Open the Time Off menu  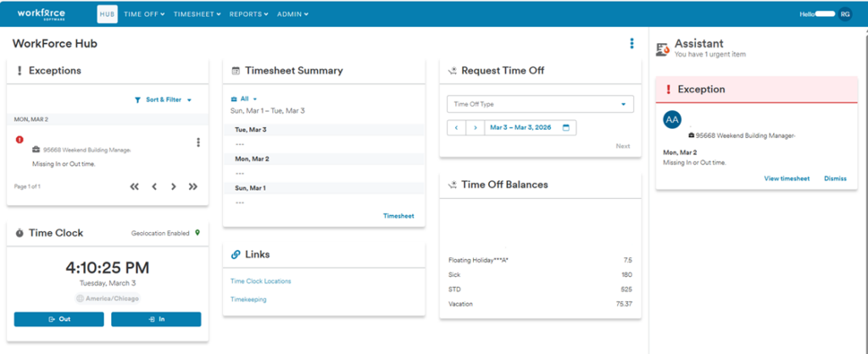(144, 14)
